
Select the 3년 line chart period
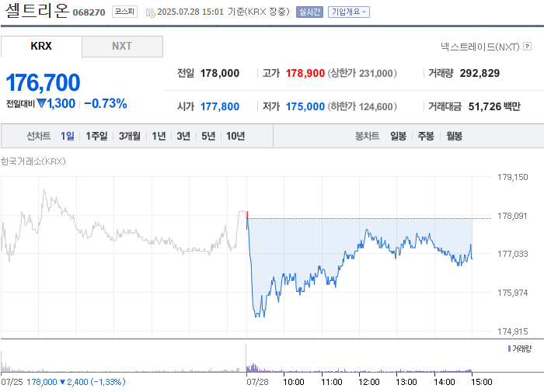point(183,136)
